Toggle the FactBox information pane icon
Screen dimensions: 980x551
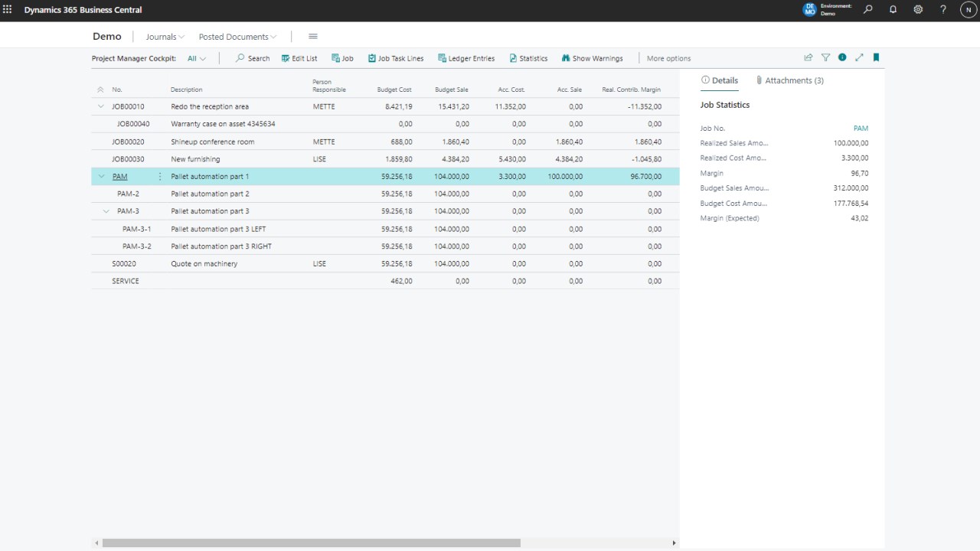[x=842, y=57]
